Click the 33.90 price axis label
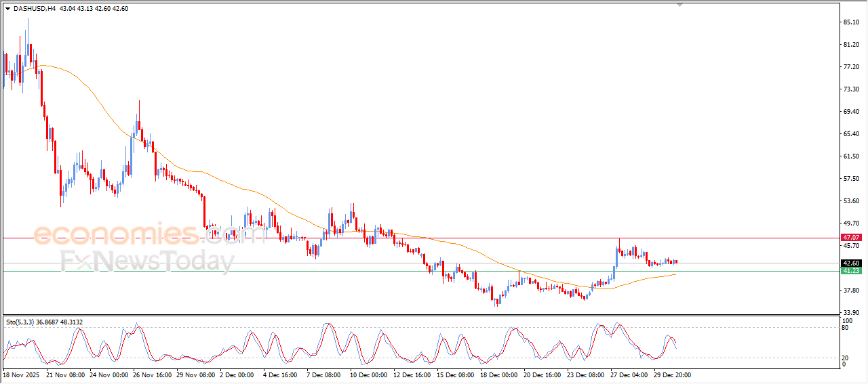Image resolution: width=868 pixels, height=384 pixels. pos(851,313)
